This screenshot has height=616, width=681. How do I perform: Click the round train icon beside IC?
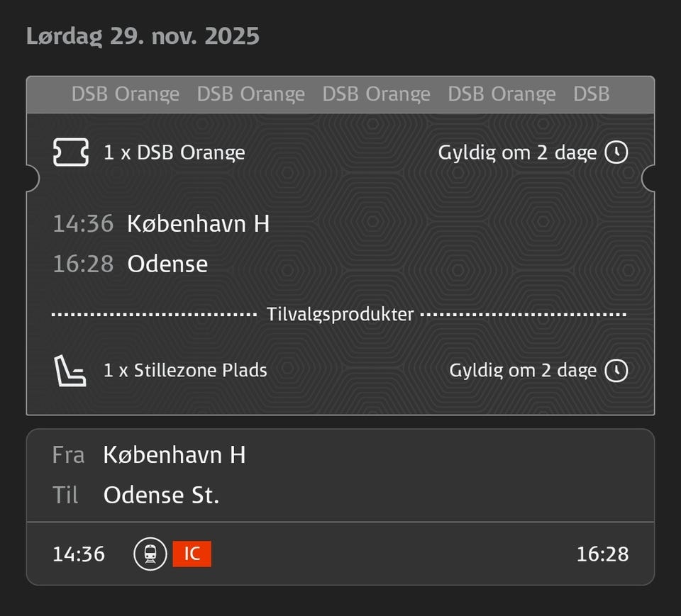click(x=150, y=554)
